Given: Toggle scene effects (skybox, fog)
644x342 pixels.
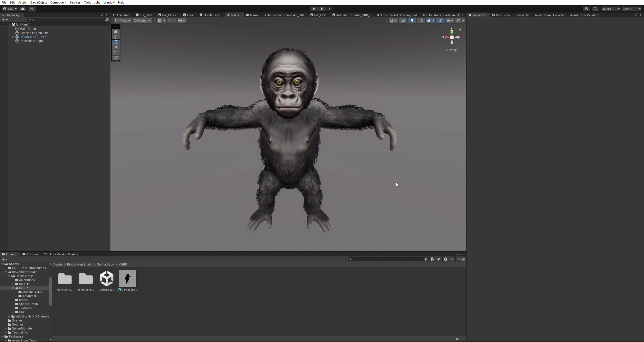Looking at the screenshot, I should (x=429, y=21).
